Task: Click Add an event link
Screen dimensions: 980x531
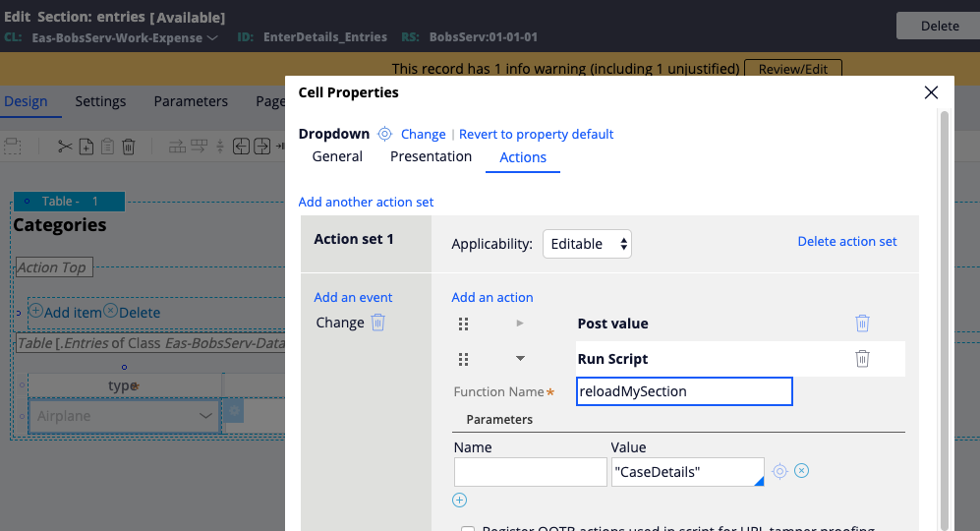Action: [x=353, y=298]
